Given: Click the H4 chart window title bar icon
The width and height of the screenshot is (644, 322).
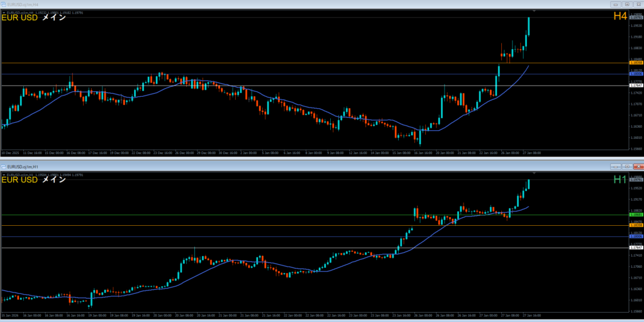Looking at the screenshot, I should point(4,4).
